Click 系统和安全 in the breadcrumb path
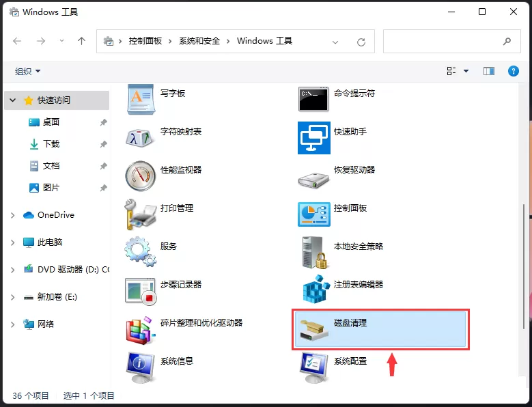Screen dimensions: 532x407 (199, 41)
